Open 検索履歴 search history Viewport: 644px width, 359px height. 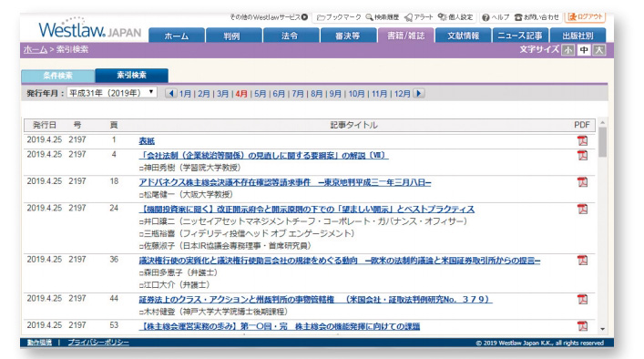coord(383,17)
